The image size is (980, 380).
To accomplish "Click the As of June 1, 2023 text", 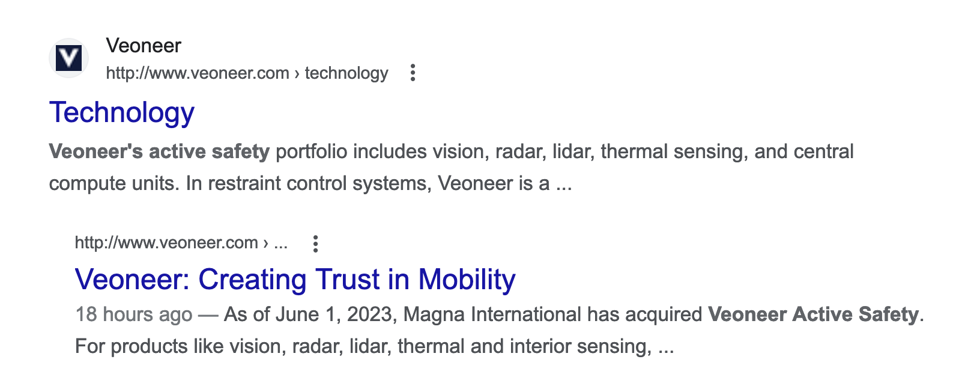I will pyautogui.click(x=310, y=314).
